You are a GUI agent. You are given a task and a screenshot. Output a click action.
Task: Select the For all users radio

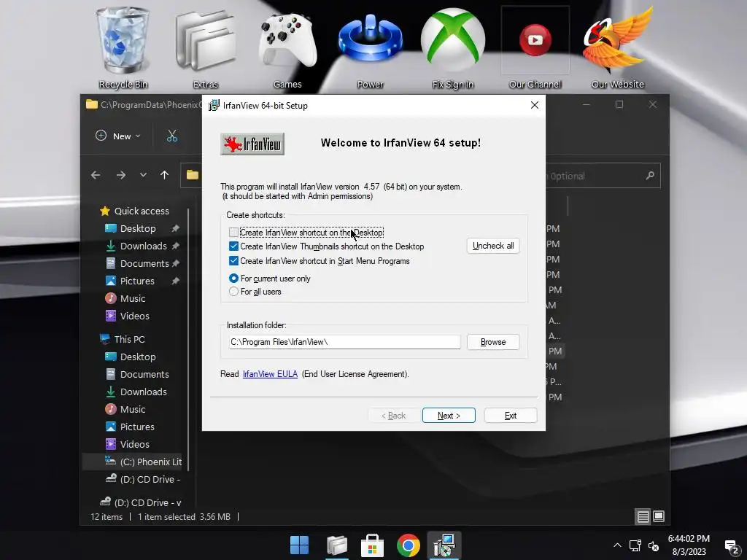point(233,292)
